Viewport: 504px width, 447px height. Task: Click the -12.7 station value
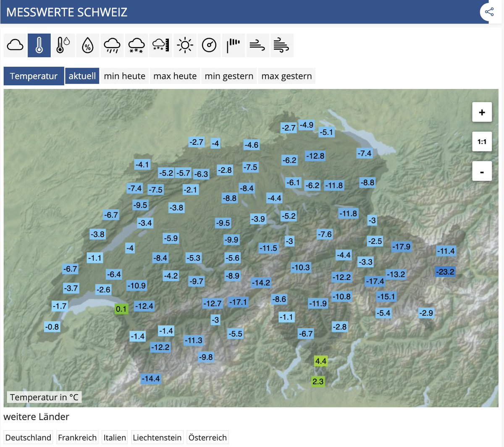click(212, 303)
